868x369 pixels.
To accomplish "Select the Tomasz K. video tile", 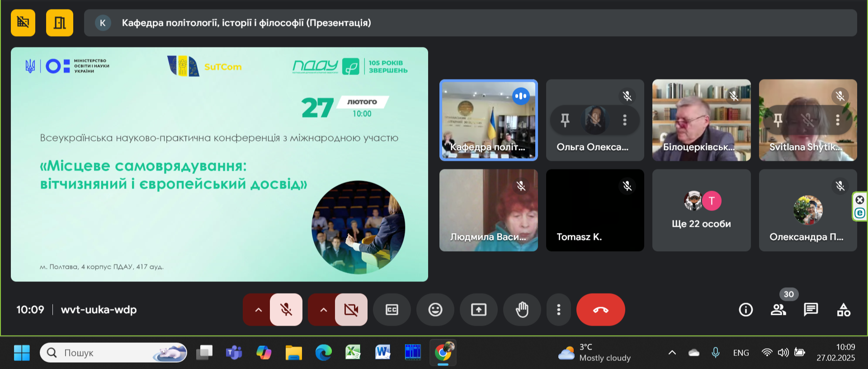I will (x=595, y=210).
